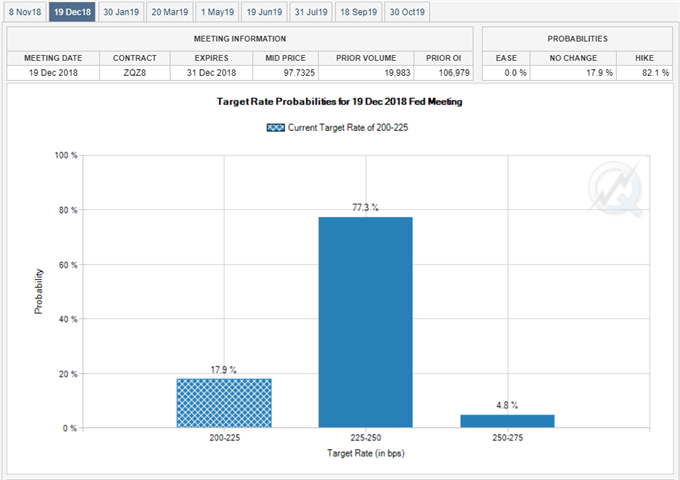The image size is (680, 480).
Task: Click the 225-250 x-axis label
Action: click(366, 438)
